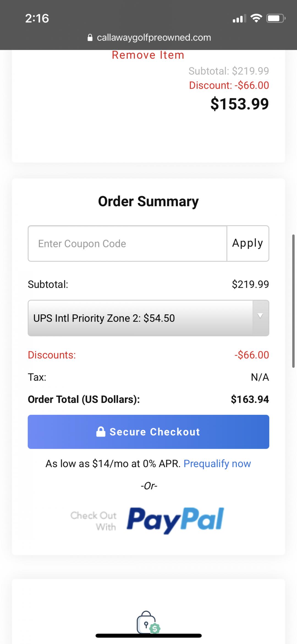Image resolution: width=297 pixels, height=644 pixels.
Task: Tap the lock with dollar badge icon
Action: 148,623
